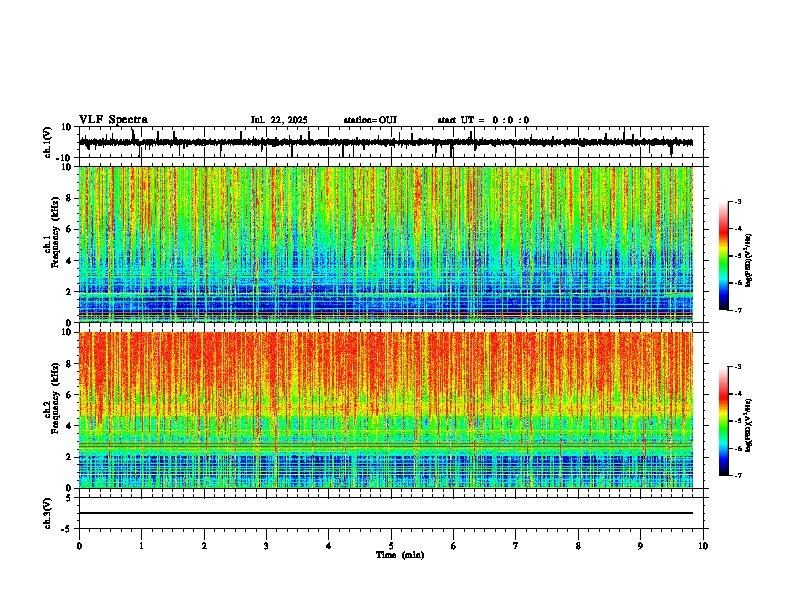Click time axis tick label '8'
The height and width of the screenshot is (612, 792).
[578, 546]
